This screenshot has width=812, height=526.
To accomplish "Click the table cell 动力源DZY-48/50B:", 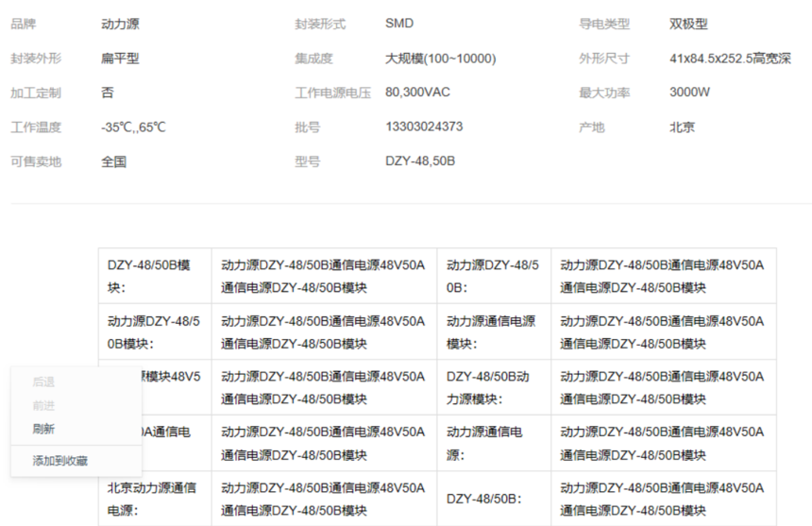I will 494,276.
